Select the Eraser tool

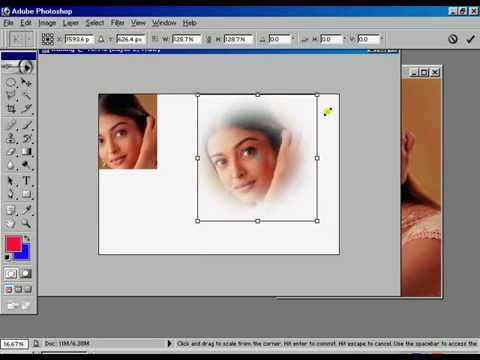[11, 152]
